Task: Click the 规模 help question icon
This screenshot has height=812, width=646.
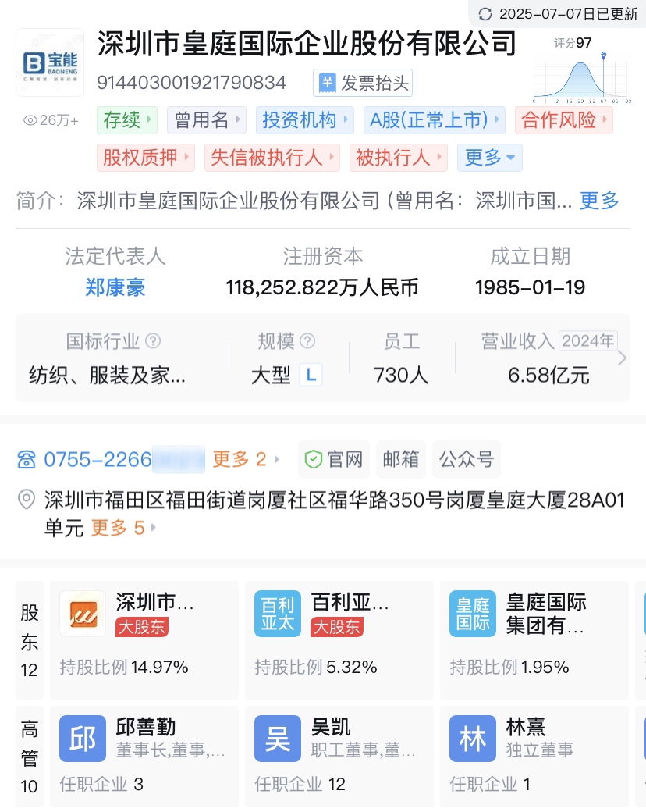Action: [x=307, y=340]
